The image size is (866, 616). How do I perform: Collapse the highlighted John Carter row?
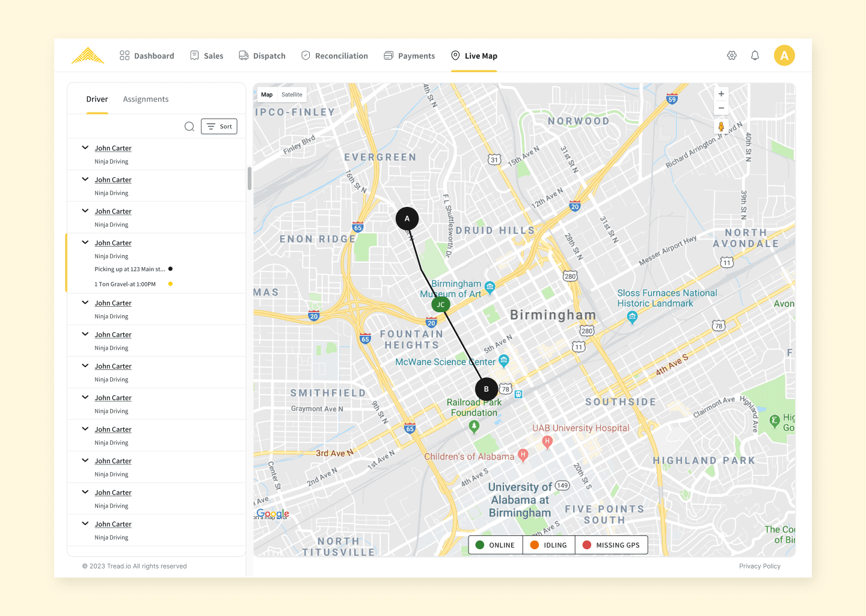pyautogui.click(x=85, y=242)
